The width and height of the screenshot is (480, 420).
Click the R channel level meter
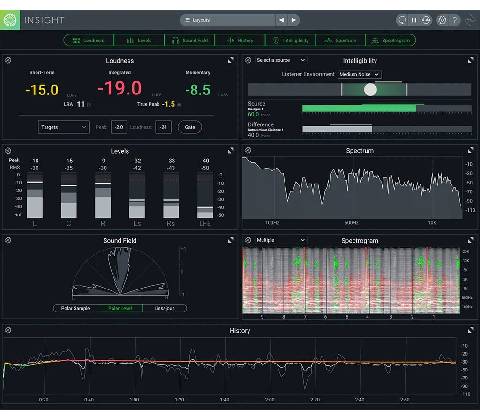[x=103, y=195]
